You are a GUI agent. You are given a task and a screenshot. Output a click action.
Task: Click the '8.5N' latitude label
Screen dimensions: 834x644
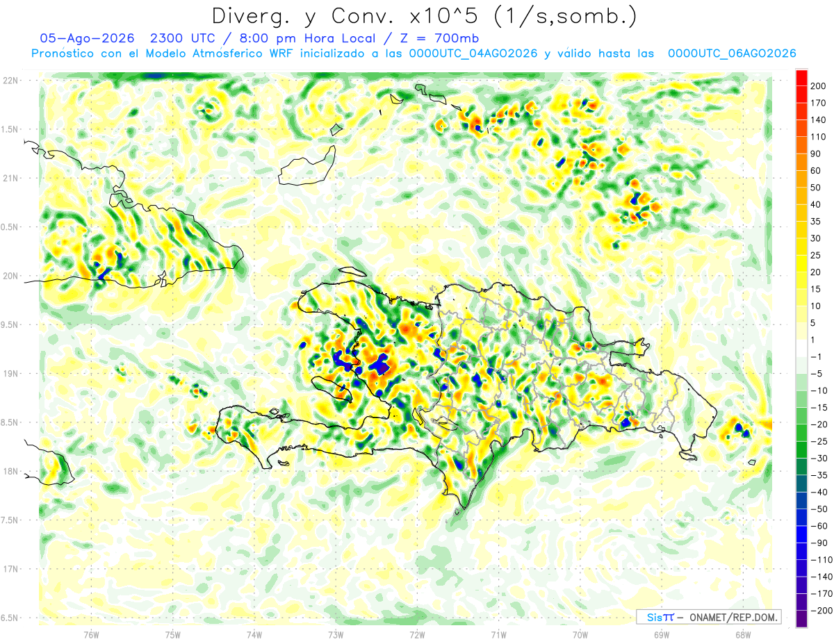[9, 422]
